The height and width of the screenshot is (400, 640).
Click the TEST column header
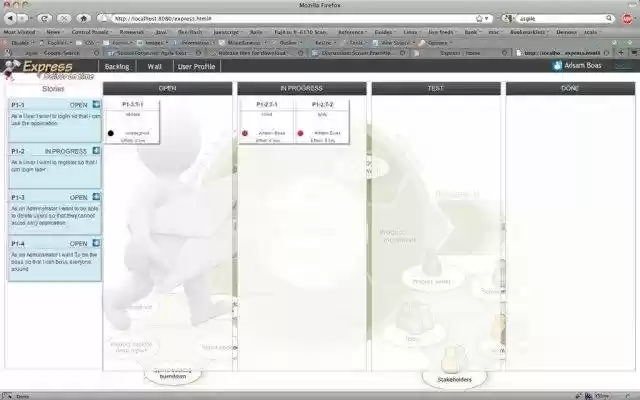[436, 88]
